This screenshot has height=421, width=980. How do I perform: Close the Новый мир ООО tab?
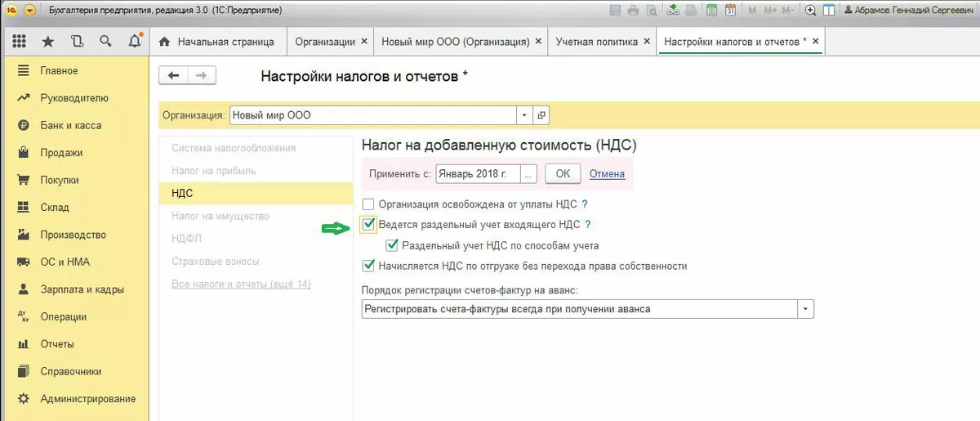(537, 41)
